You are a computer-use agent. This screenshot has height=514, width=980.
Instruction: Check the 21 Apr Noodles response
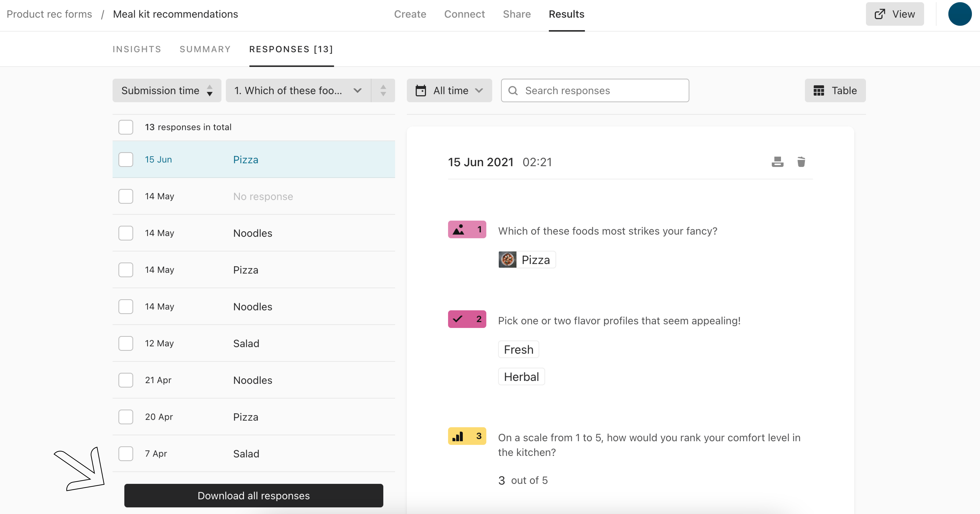[126, 380]
